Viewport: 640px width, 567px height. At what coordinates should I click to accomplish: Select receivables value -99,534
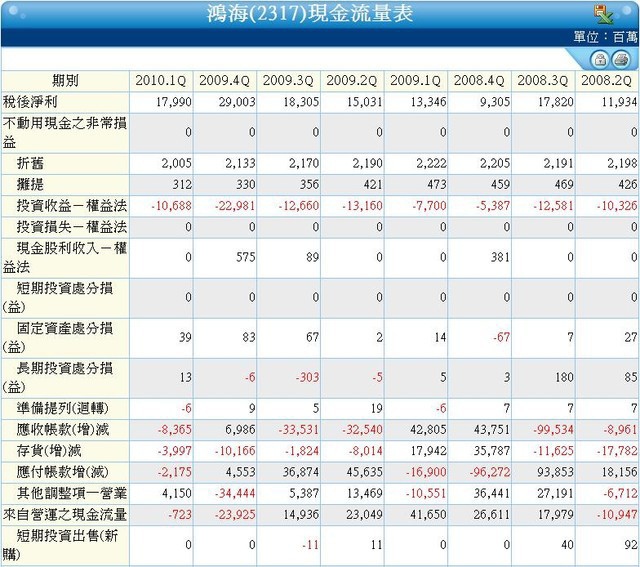(x=553, y=429)
